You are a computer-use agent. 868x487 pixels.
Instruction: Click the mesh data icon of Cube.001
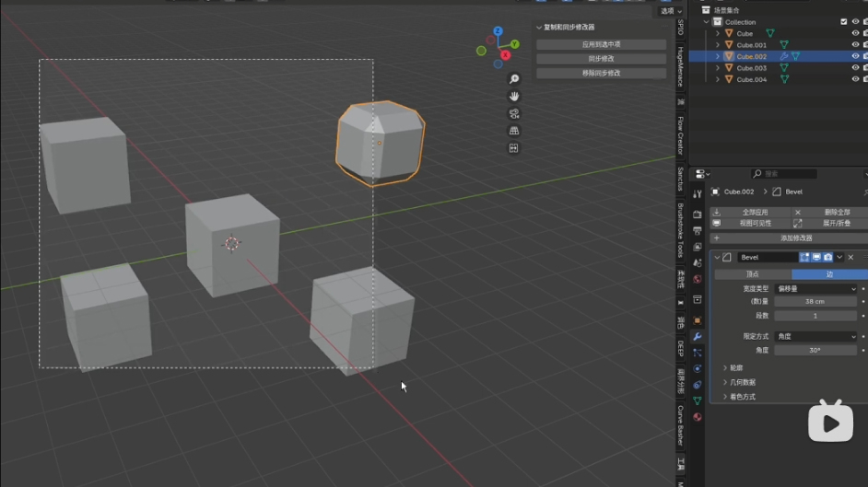click(784, 45)
